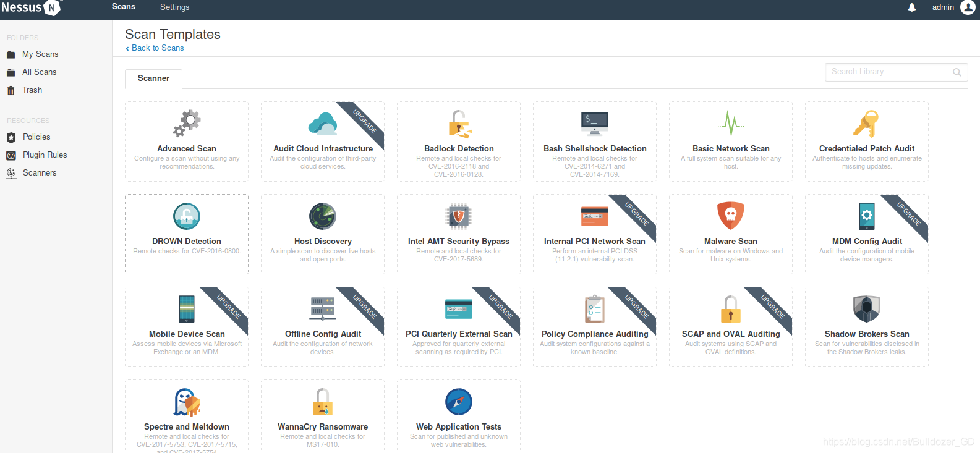Open the Policies resource link
The width and height of the screenshot is (980, 453).
[x=36, y=137]
